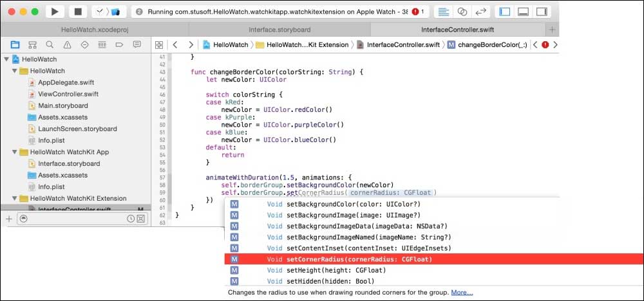Add a new editor tab

click(551, 30)
